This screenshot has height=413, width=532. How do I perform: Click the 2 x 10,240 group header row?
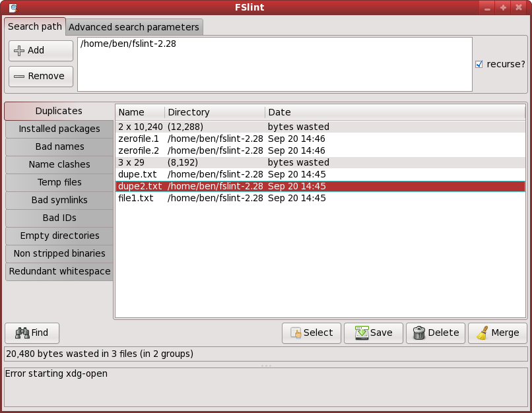coord(320,127)
